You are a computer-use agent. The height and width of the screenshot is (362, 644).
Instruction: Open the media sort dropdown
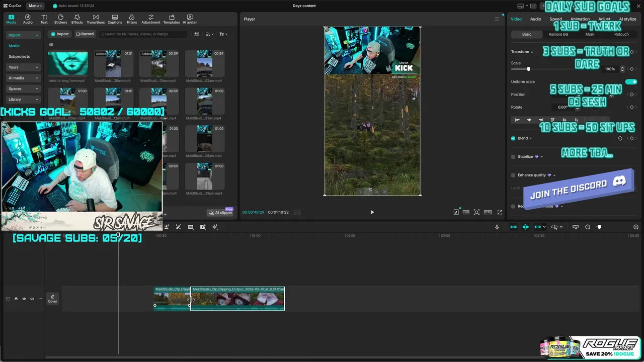coord(210,34)
